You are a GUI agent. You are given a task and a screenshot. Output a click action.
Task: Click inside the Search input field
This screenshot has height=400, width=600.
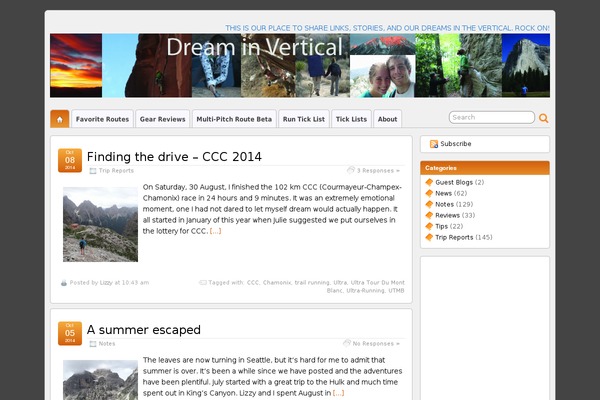tap(491, 118)
